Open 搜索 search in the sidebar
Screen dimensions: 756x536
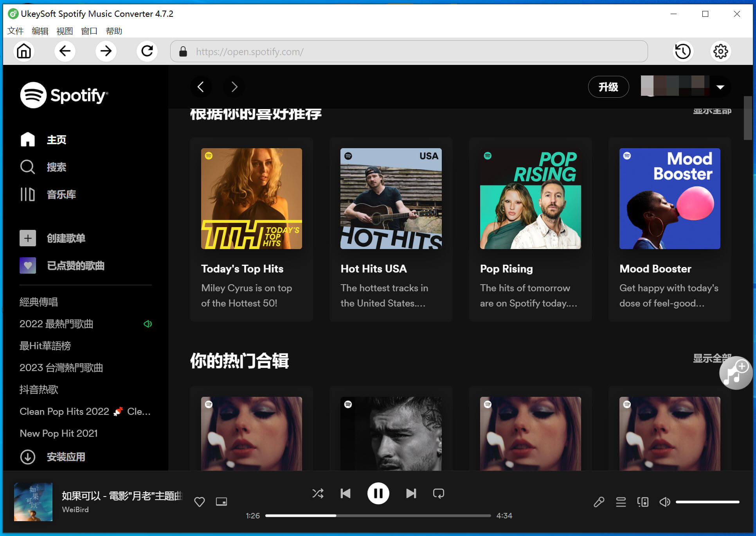(x=43, y=167)
